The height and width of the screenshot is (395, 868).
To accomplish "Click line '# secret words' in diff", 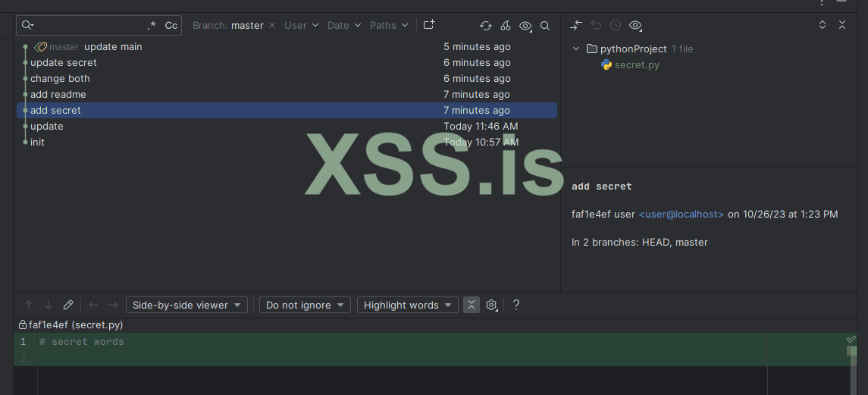I will (x=82, y=342).
